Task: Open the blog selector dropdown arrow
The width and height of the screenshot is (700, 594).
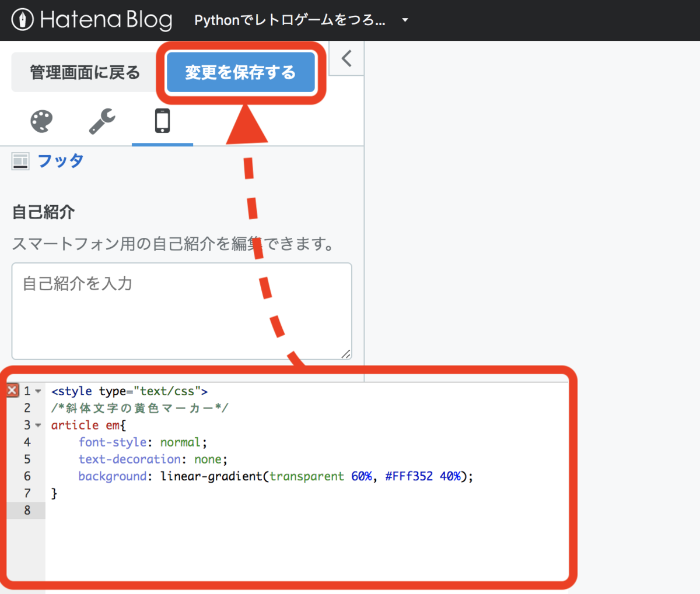Action: click(x=404, y=19)
